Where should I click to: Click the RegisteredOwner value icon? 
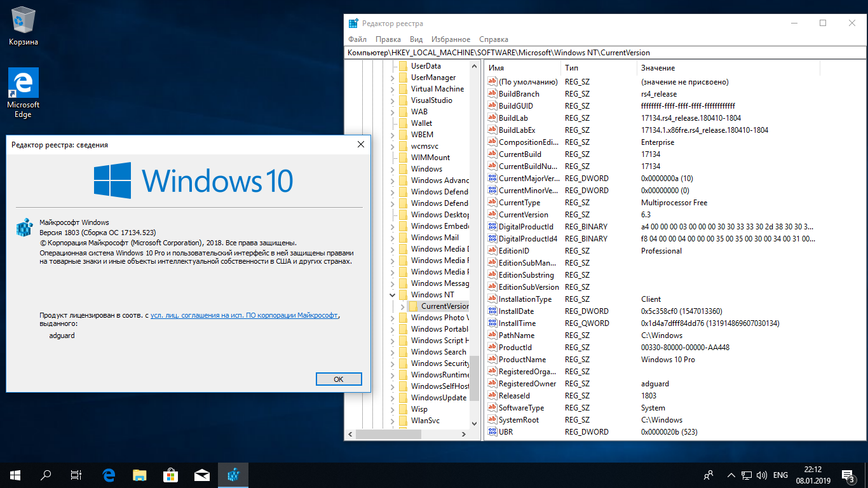[x=492, y=383]
